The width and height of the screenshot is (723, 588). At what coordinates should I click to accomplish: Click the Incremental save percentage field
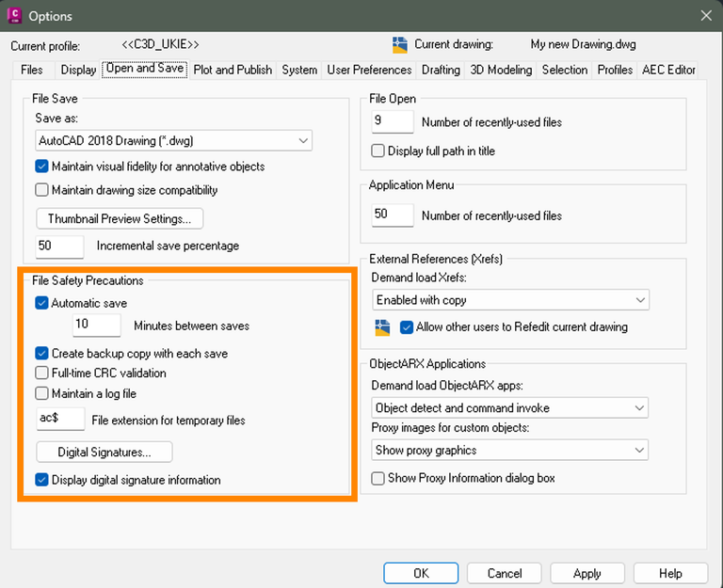click(60, 246)
